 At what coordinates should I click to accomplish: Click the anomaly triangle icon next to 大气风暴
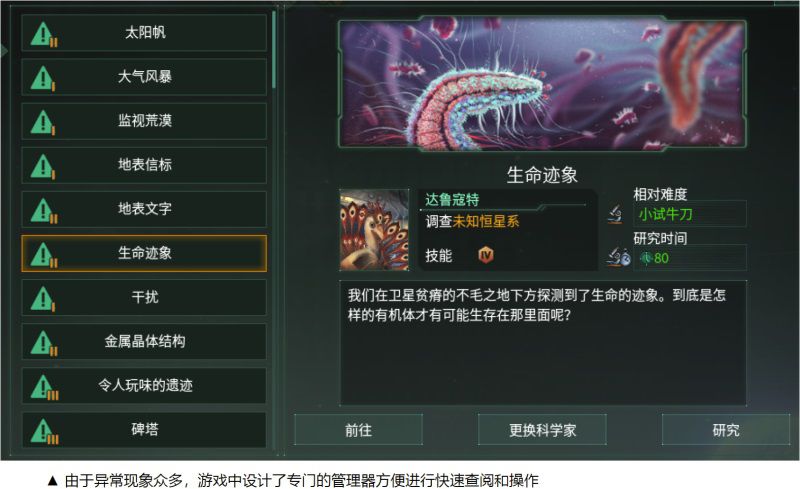(x=43, y=79)
